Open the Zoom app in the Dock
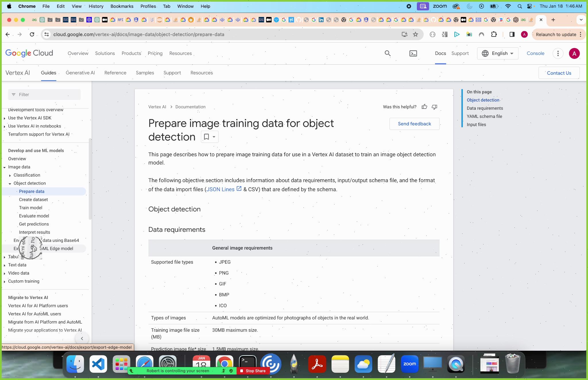Viewport: 588px width, 380px height. 410,364
